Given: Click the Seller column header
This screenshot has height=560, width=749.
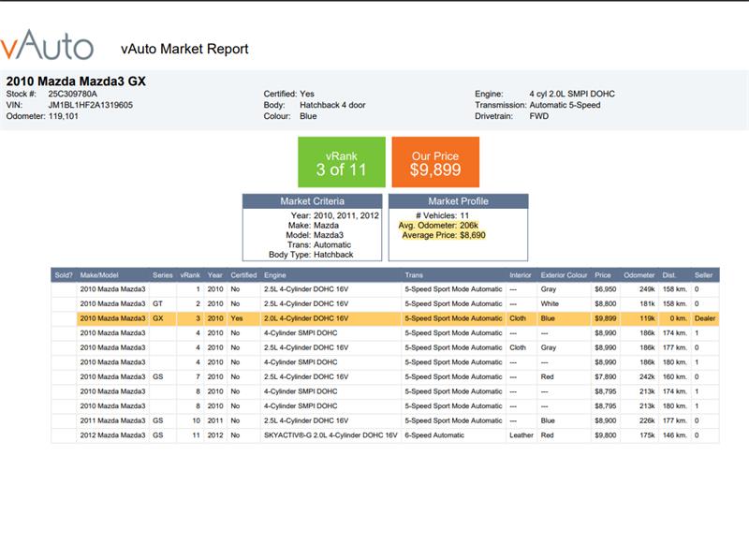Looking at the screenshot, I should coord(704,275).
